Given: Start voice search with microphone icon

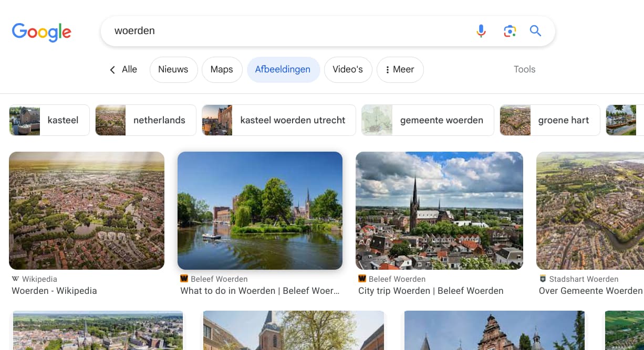Looking at the screenshot, I should (481, 31).
